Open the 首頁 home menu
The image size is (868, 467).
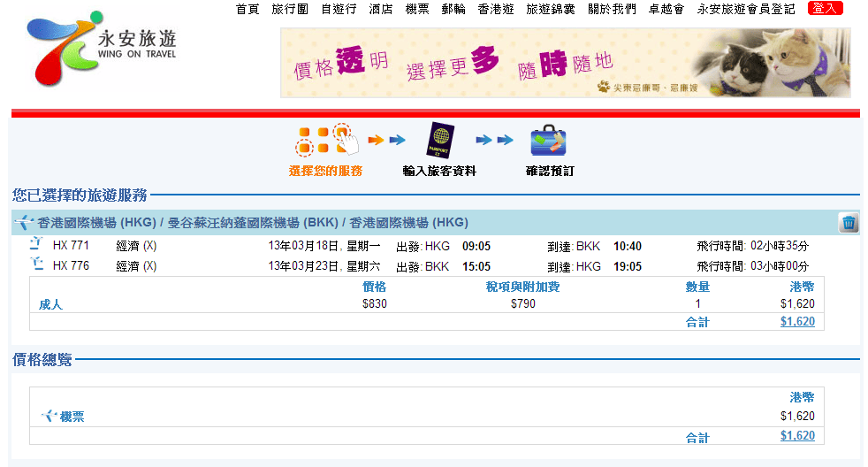coord(247,9)
